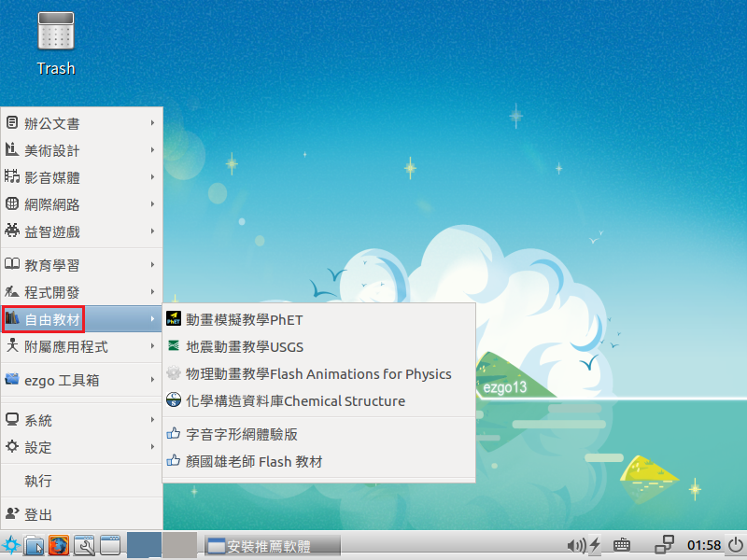Click thumbs-up icon beside 字音字形網體驗版
Image resolution: width=747 pixels, height=560 pixels.
click(174, 433)
